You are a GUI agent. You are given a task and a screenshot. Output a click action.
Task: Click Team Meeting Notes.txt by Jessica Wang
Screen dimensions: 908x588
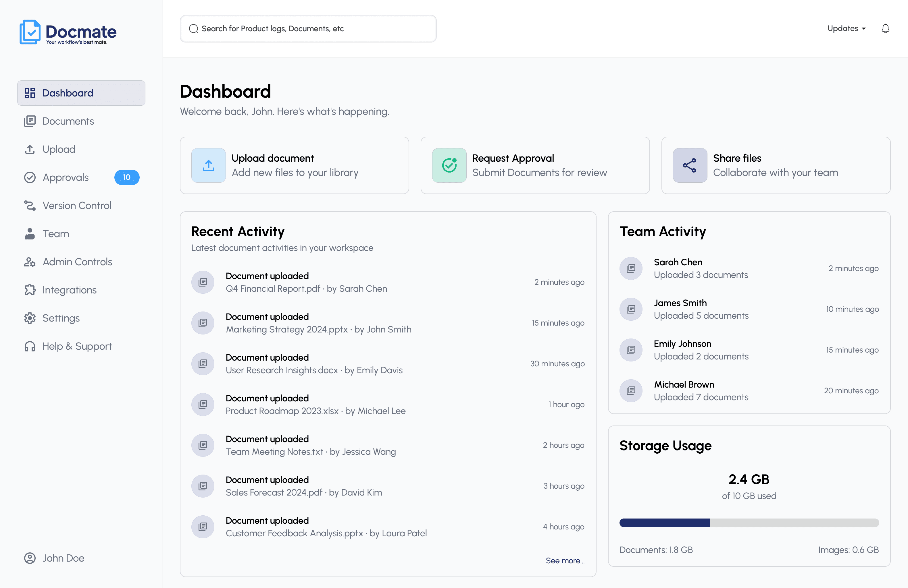(x=311, y=452)
